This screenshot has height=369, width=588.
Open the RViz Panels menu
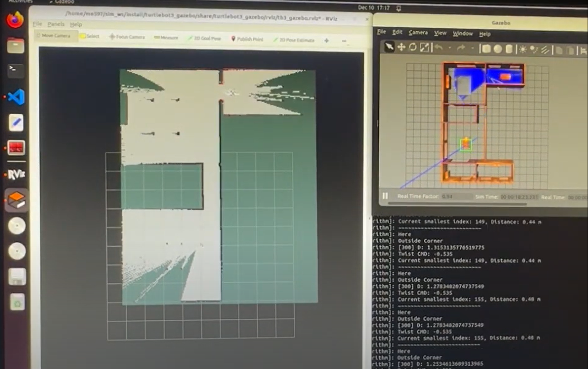coord(56,24)
